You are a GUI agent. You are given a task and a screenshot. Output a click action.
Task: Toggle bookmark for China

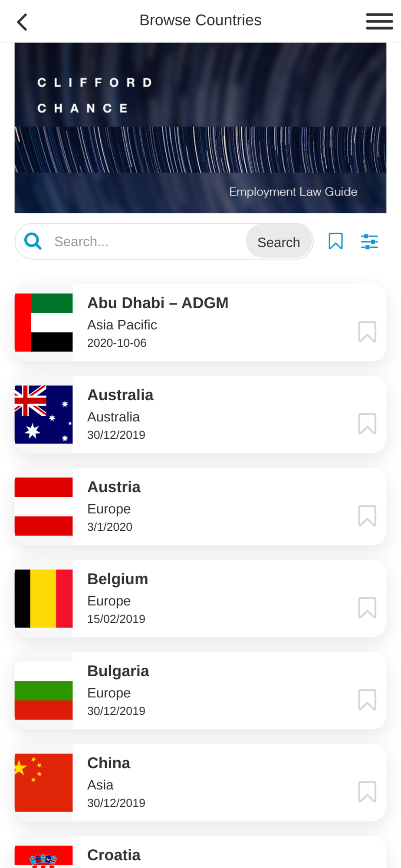[367, 792]
